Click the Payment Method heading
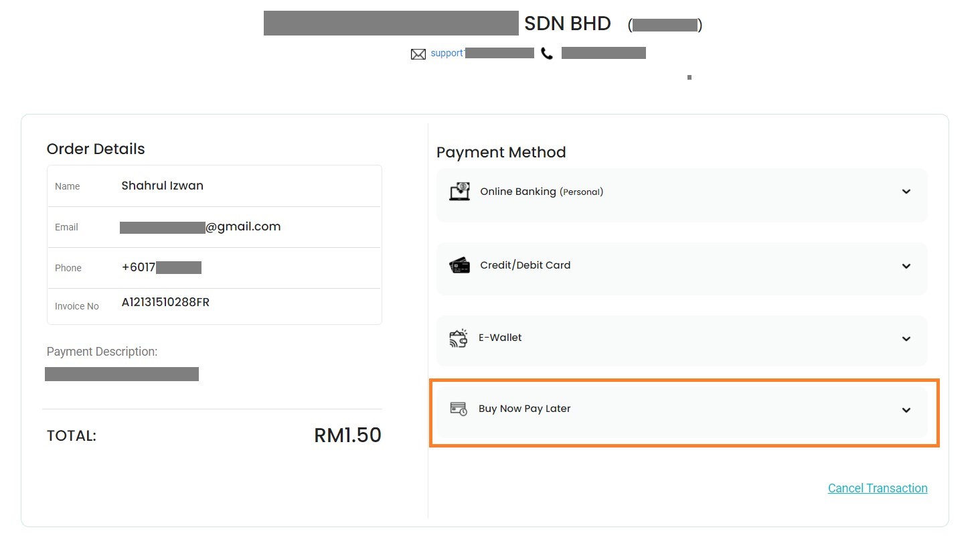980x560 pixels. pos(501,152)
